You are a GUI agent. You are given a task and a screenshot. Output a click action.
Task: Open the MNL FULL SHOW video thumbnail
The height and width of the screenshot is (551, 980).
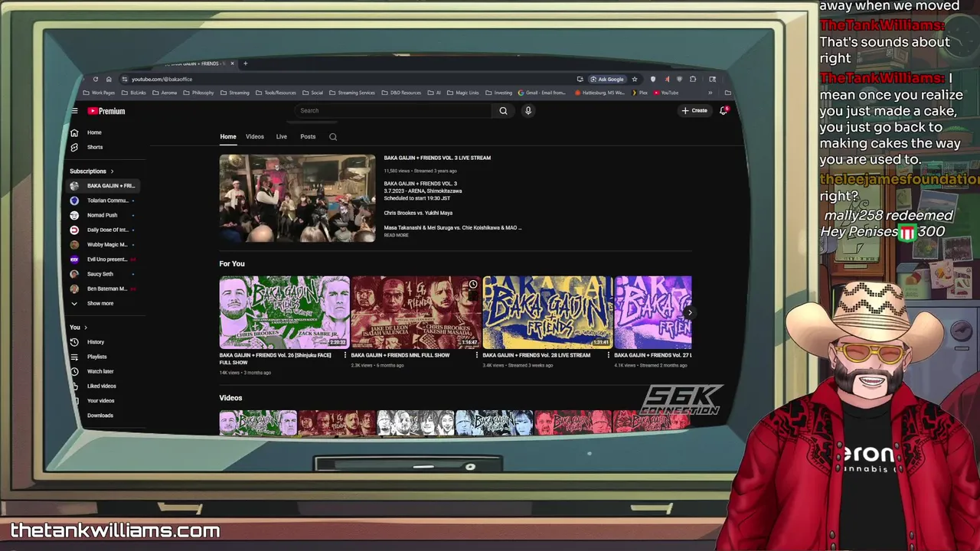(x=416, y=312)
